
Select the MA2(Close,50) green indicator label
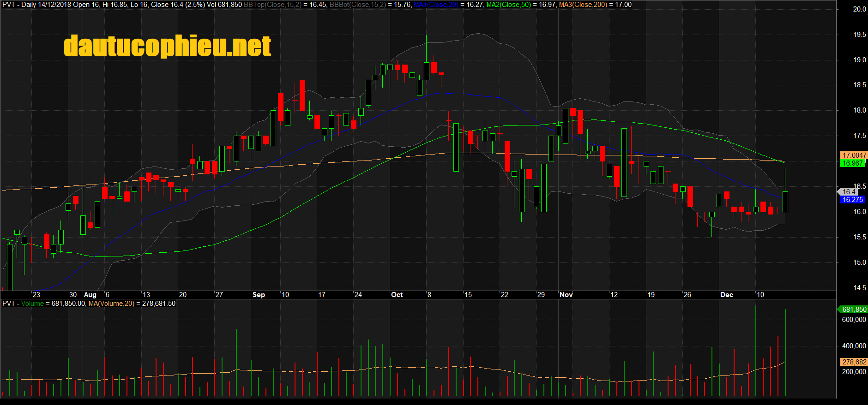point(509,5)
